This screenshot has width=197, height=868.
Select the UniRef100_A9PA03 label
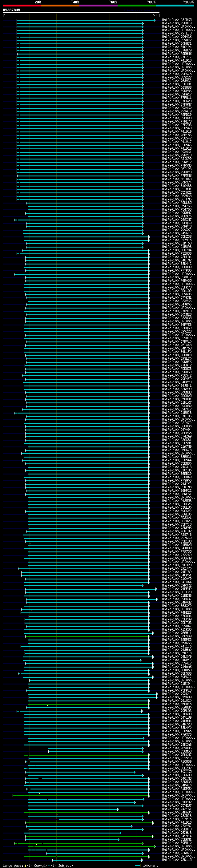(x=177, y=118)
